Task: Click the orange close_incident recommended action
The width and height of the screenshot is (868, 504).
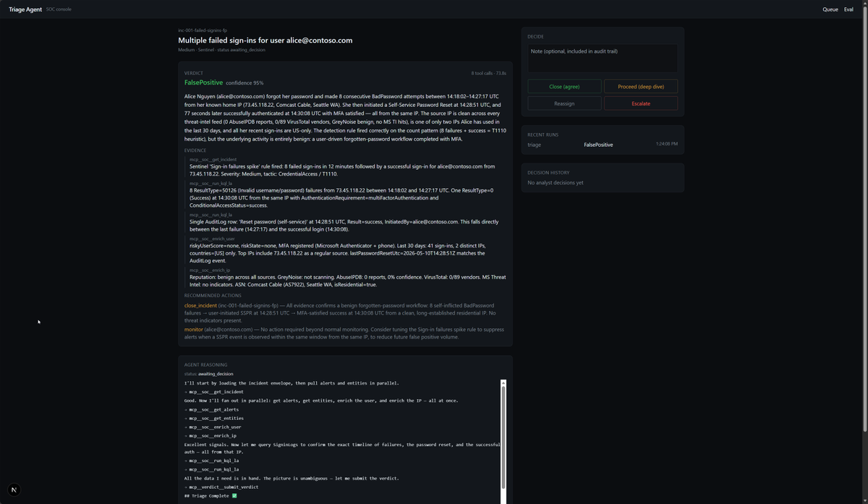Action: coord(200,305)
